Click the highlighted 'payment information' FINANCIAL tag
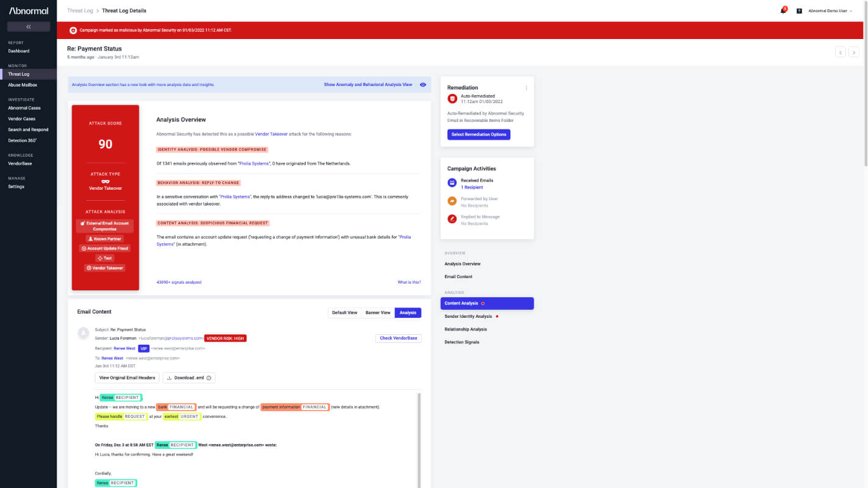The height and width of the screenshot is (488, 868). pyautogui.click(x=295, y=407)
